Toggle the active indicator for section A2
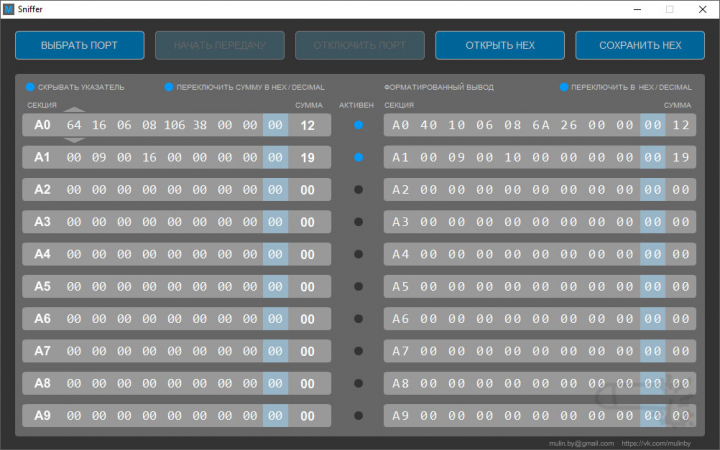Screen dimensions: 720x450 pyautogui.click(x=359, y=190)
